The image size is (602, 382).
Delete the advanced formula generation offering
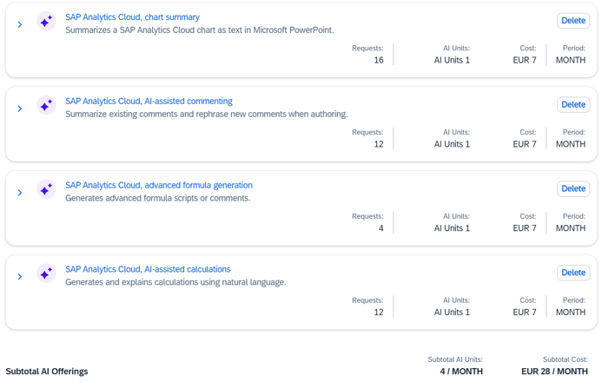pyautogui.click(x=573, y=189)
